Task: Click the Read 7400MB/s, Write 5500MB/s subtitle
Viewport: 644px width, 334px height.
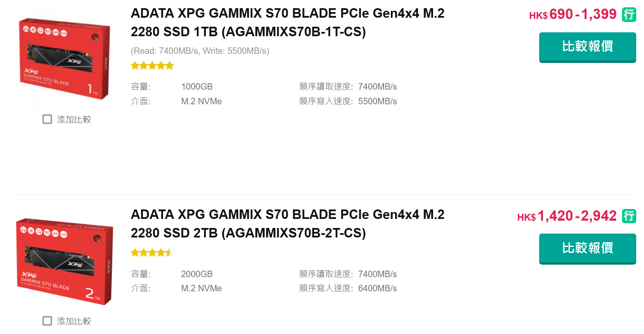Action: [200, 51]
